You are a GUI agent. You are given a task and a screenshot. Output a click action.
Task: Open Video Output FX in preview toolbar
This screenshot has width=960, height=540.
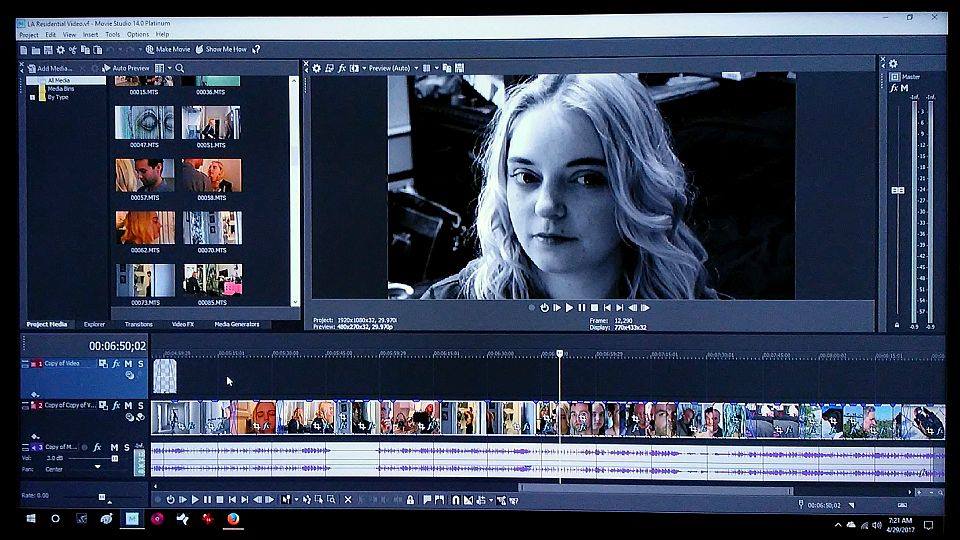[342, 69]
